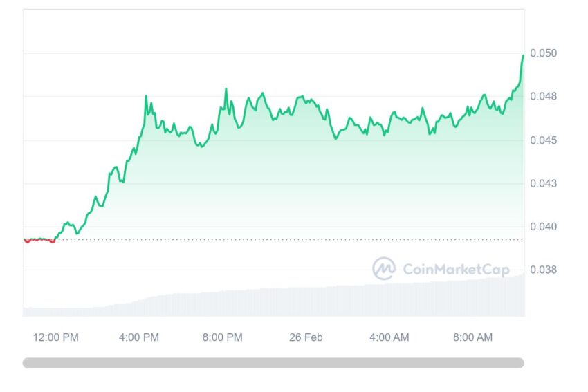Image resolution: width=588 pixels, height=392 pixels.
Task: Click the 8:00 AM time axis label
Action: (473, 337)
